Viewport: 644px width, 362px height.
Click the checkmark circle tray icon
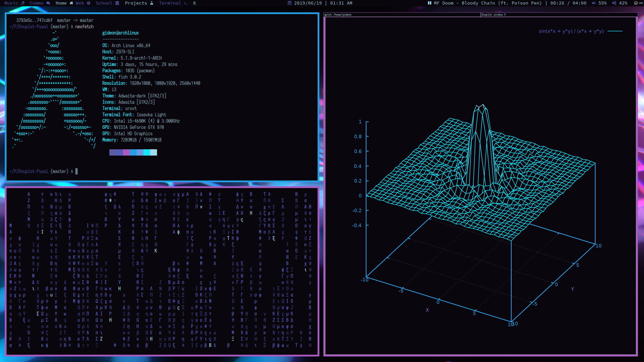tap(636, 3)
